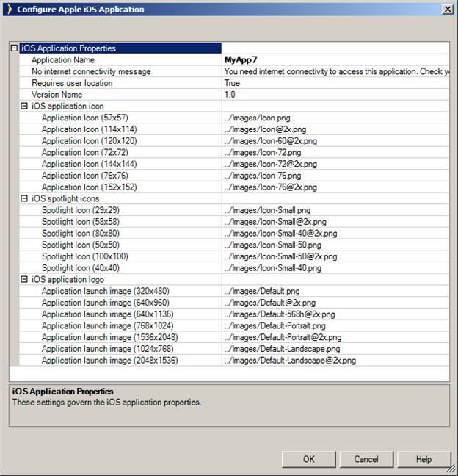Image resolution: width=458 pixels, height=476 pixels.
Task: Collapse the iOS application icon group
Action: point(24,107)
